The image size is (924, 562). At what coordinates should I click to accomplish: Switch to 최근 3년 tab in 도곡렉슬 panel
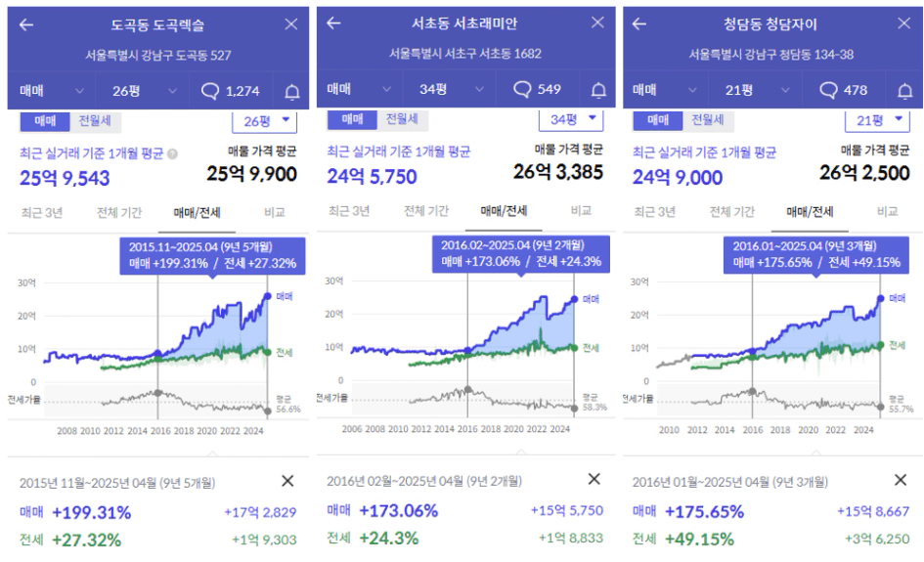tap(42, 212)
